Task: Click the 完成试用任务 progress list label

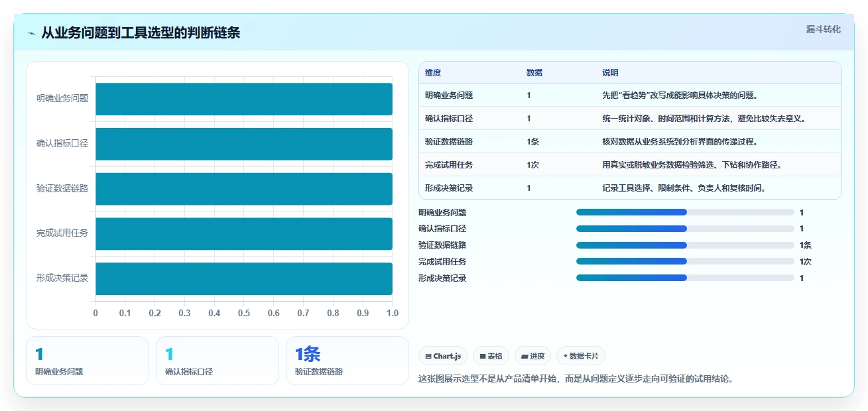Action: [442, 262]
